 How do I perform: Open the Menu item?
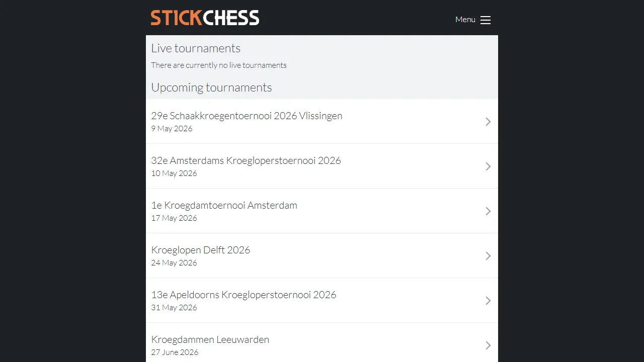465,19
